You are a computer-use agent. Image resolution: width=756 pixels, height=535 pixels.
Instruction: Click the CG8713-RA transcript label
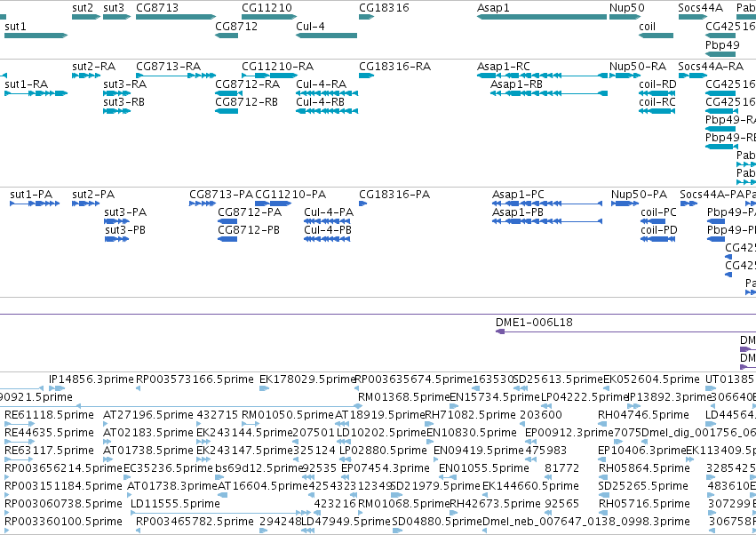tap(168, 66)
